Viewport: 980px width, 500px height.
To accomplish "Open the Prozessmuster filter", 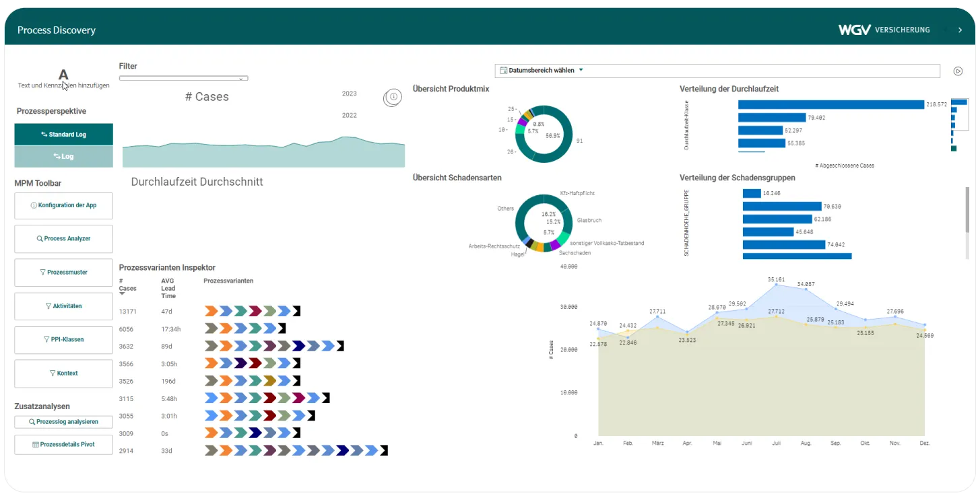I will (x=64, y=273).
